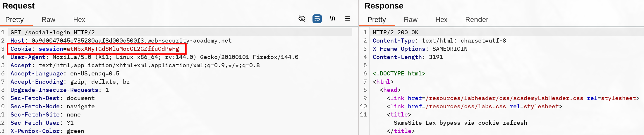Toggle the \n show-newlines button
The height and width of the screenshot is (135, 644).
332,18
